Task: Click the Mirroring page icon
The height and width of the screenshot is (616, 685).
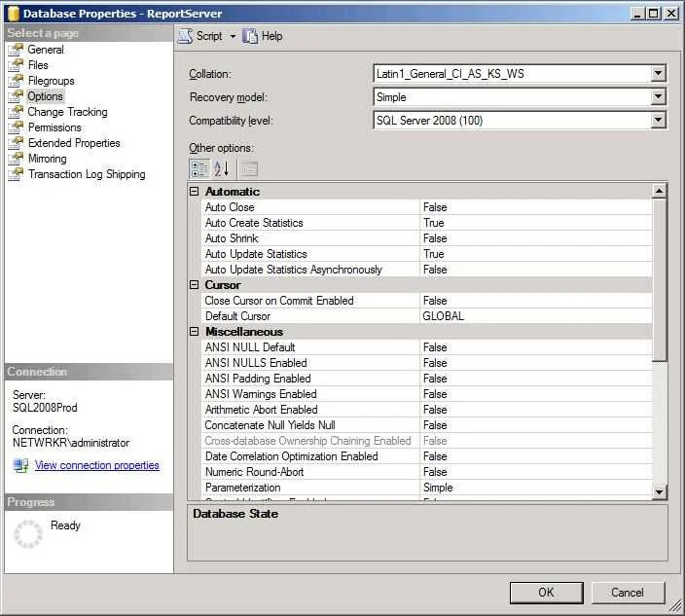Action: pyautogui.click(x=16, y=159)
